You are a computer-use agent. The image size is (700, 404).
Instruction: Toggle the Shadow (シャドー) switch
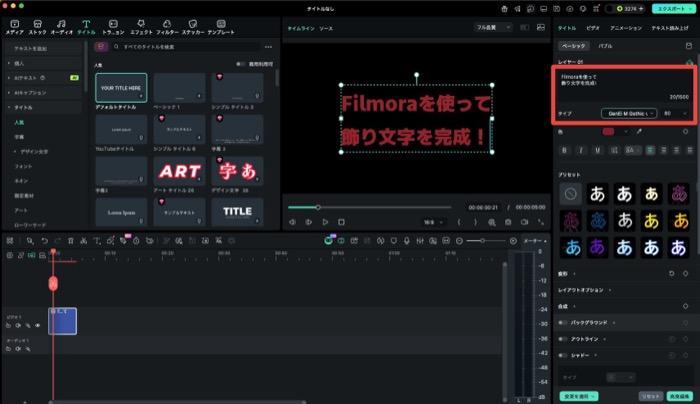[563, 355]
